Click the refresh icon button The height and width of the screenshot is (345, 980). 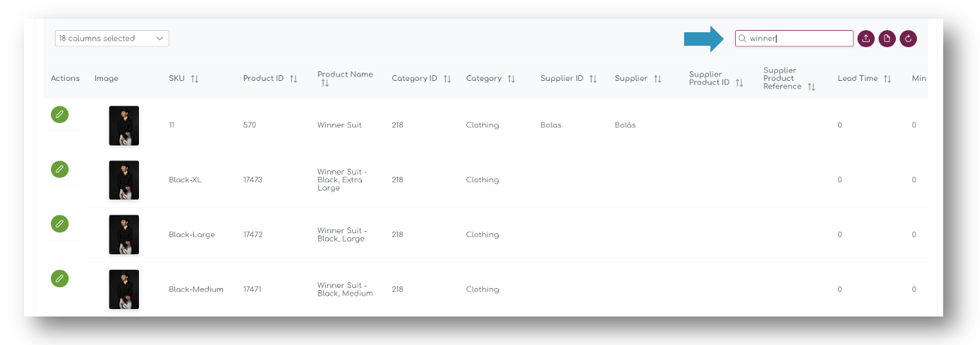click(x=909, y=38)
